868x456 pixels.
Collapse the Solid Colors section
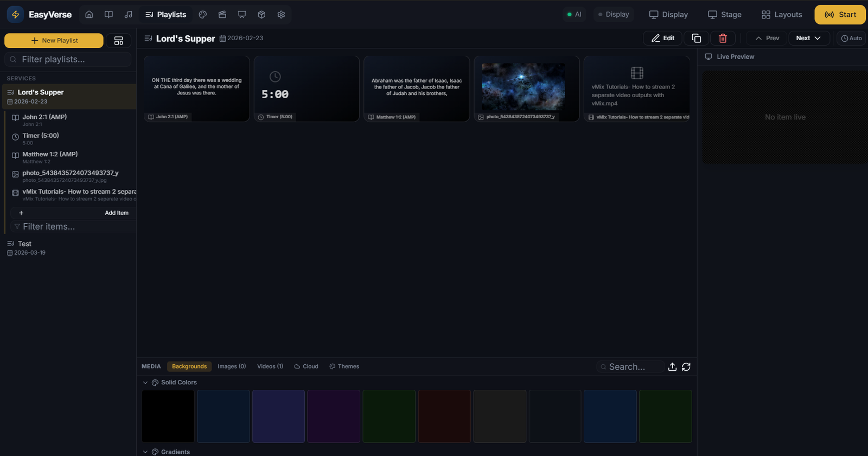(x=145, y=383)
